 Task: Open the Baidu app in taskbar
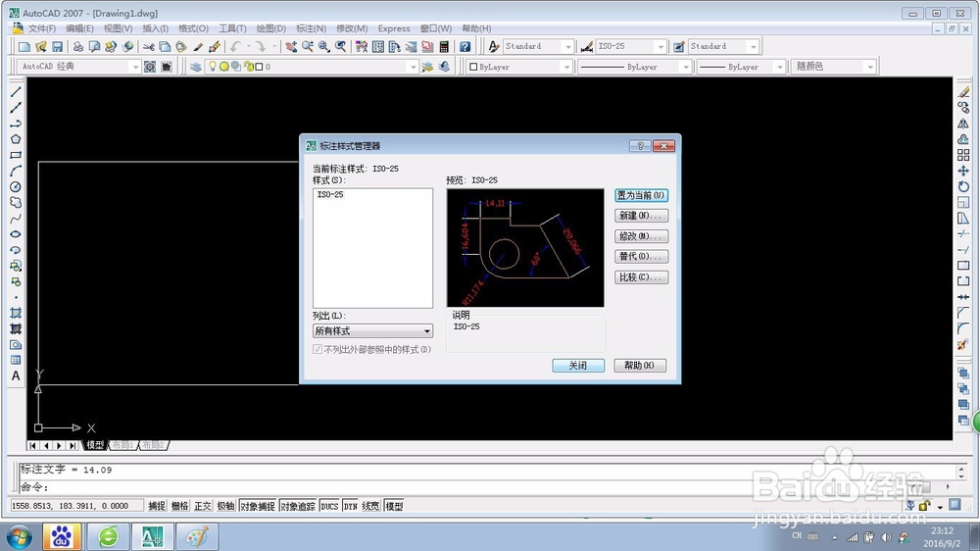pos(61,536)
